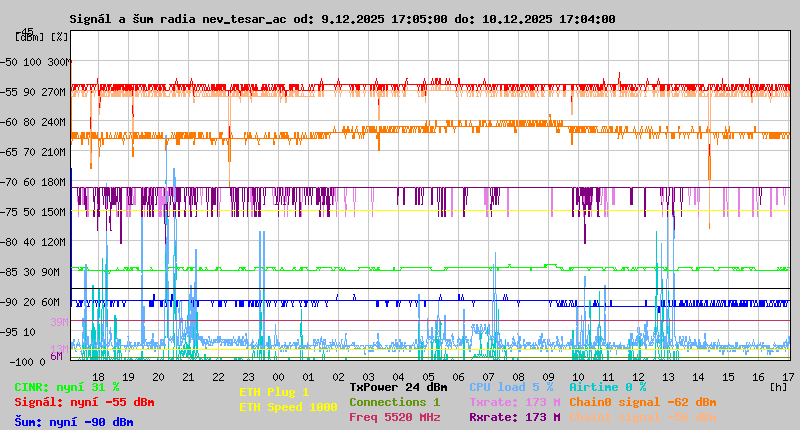Click the 20 hour tick on the time axis
The height and width of the screenshot is (430, 800).
[158, 375]
